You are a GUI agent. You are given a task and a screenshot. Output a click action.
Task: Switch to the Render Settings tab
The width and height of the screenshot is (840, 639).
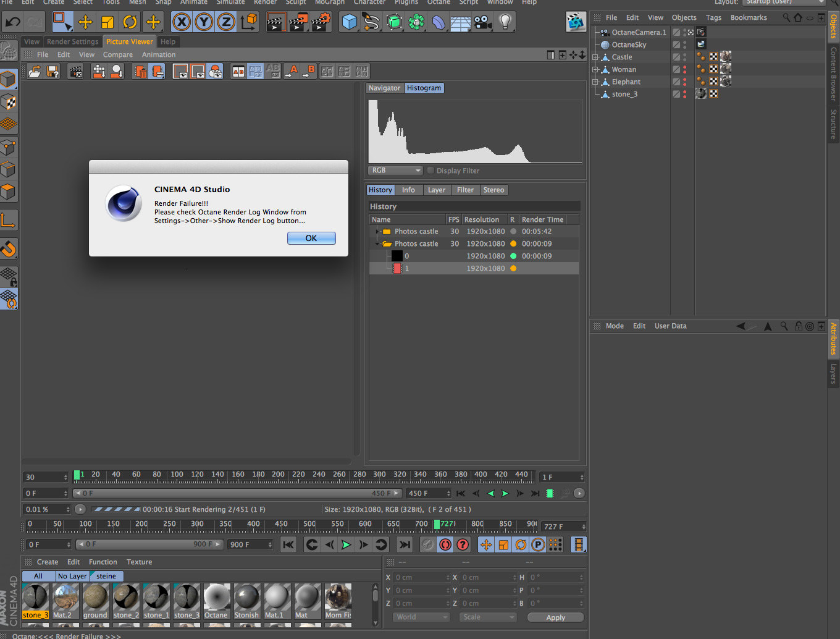pyautogui.click(x=72, y=41)
